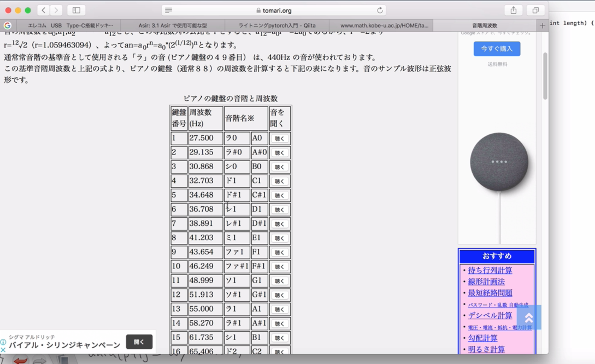
Task: Play sound for key 2 A#0
Action: coord(279,153)
